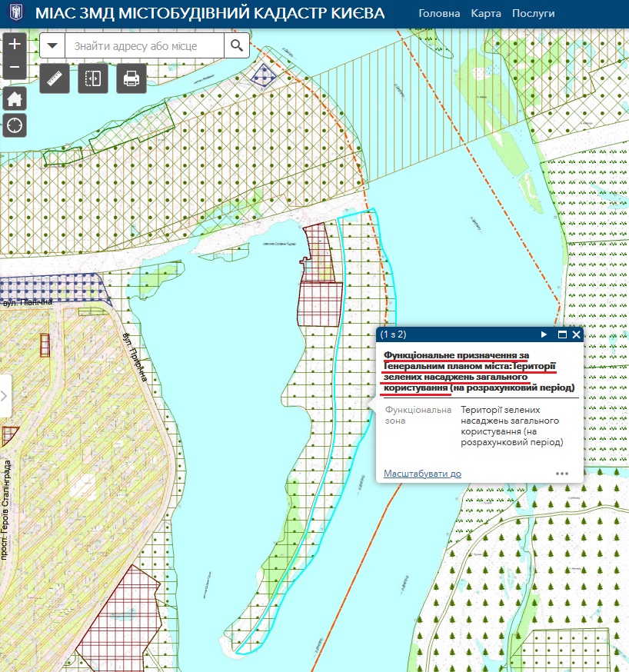Focus the address or place search field
Image resolution: width=629 pixels, height=672 pixels.
pyautogui.click(x=145, y=46)
